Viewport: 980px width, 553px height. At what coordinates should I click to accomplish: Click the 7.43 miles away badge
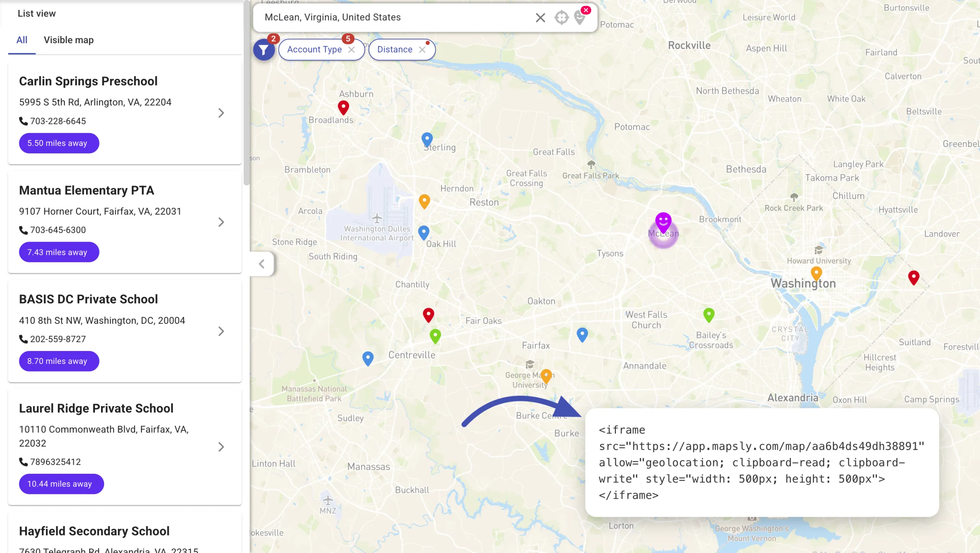point(59,252)
